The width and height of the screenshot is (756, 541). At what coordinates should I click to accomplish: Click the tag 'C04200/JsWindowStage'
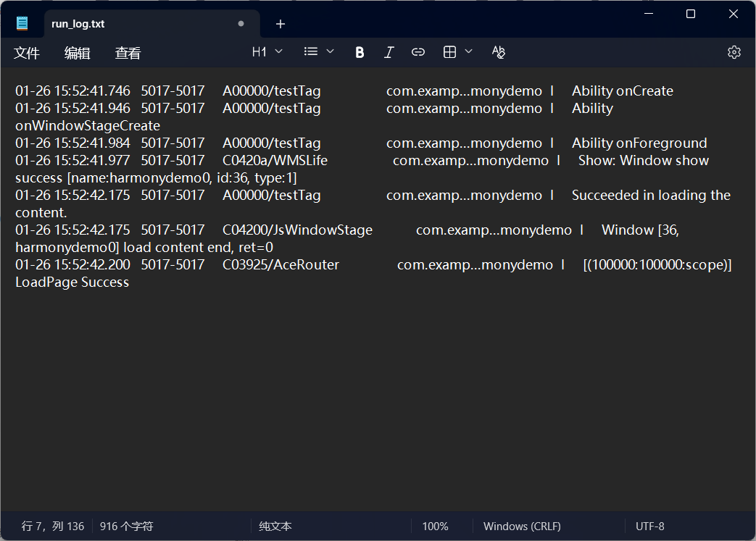[x=297, y=230]
